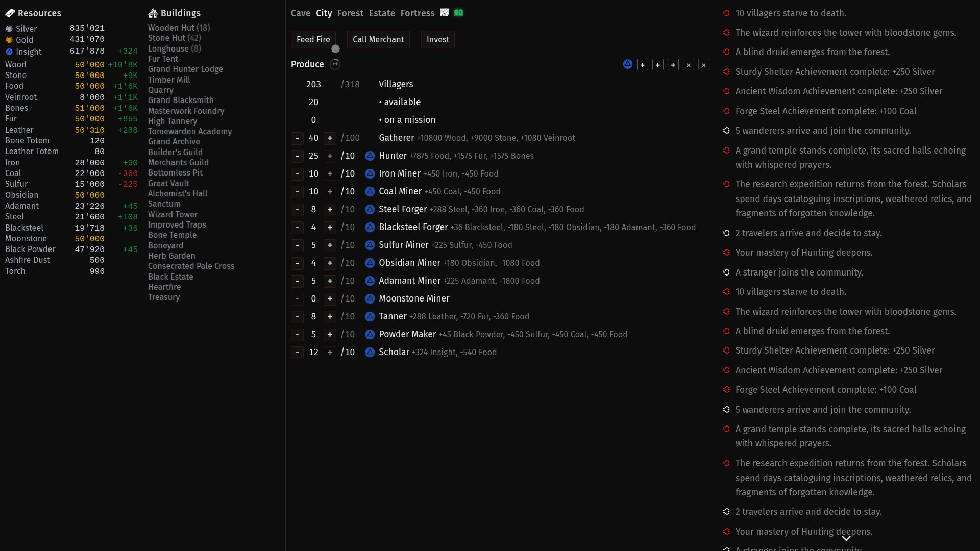980x551 pixels.
Task: Select Wizard Tower in Buildings list
Action: tap(173, 215)
